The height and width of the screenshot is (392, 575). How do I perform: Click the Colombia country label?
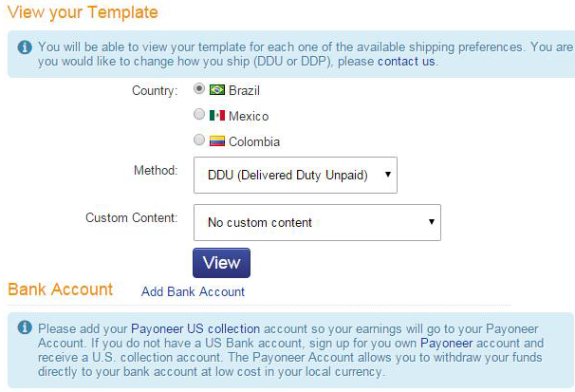click(x=254, y=142)
